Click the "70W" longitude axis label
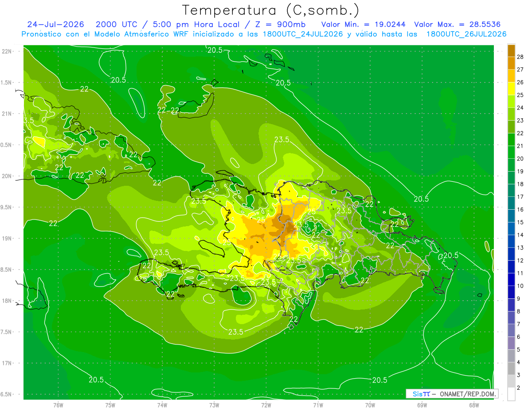This screenshot has width=532, height=411. pos(370,405)
